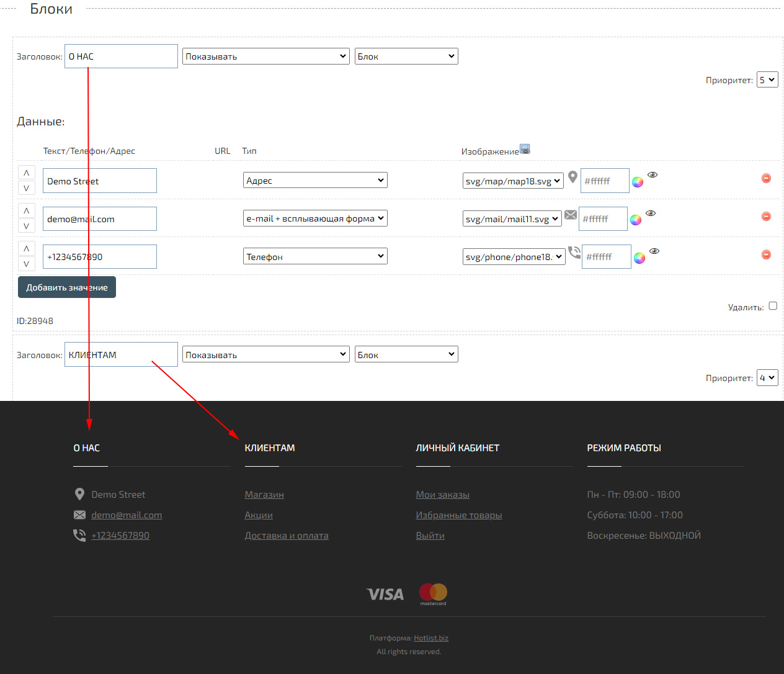784x674 pixels.
Task: Open Магазин link in footer menu
Action: [x=264, y=495]
